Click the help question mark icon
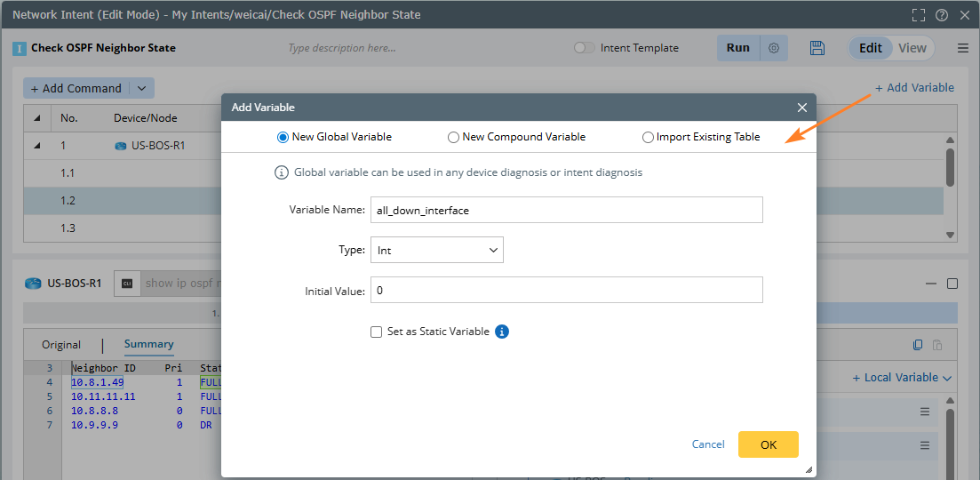 (942, 15)
